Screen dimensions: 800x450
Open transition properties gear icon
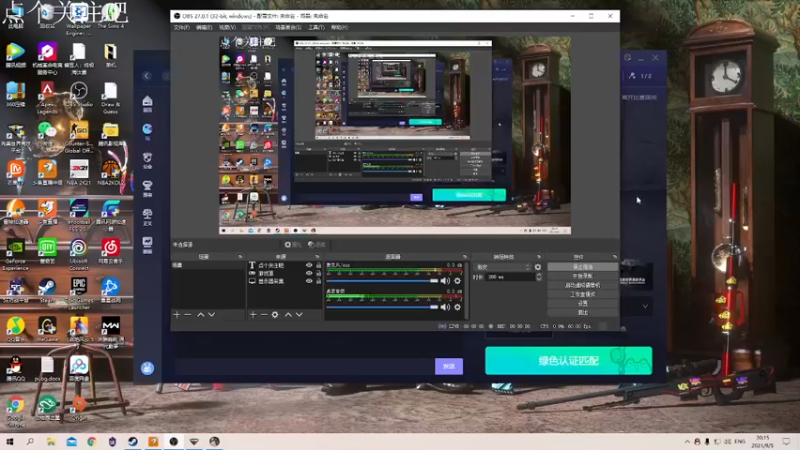538,267
